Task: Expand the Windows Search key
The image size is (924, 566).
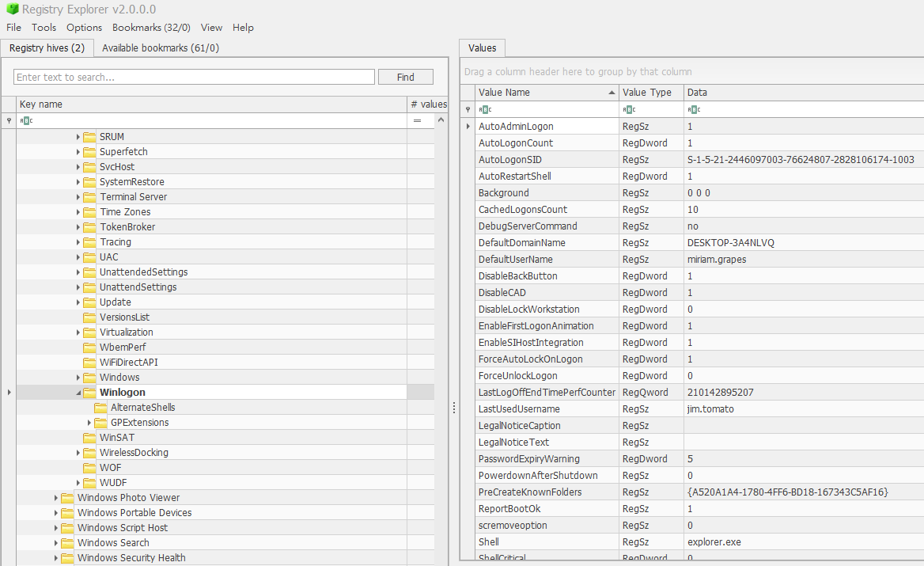Action: pos(56,543)
